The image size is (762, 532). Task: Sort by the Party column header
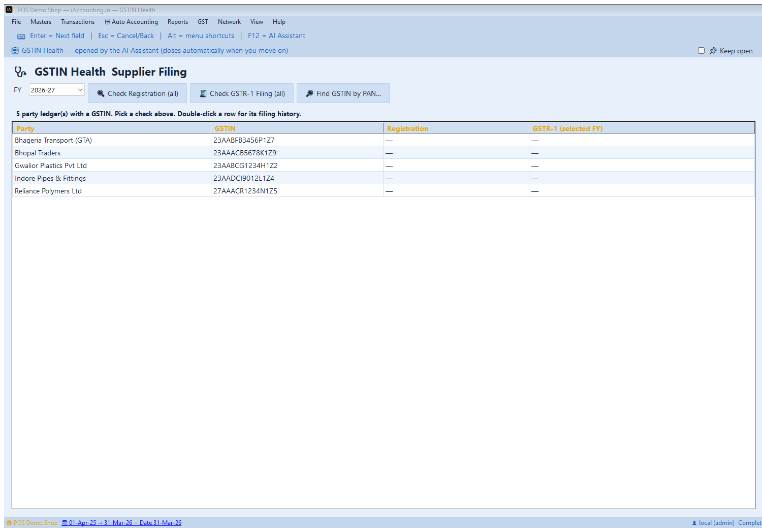(112, 128)
